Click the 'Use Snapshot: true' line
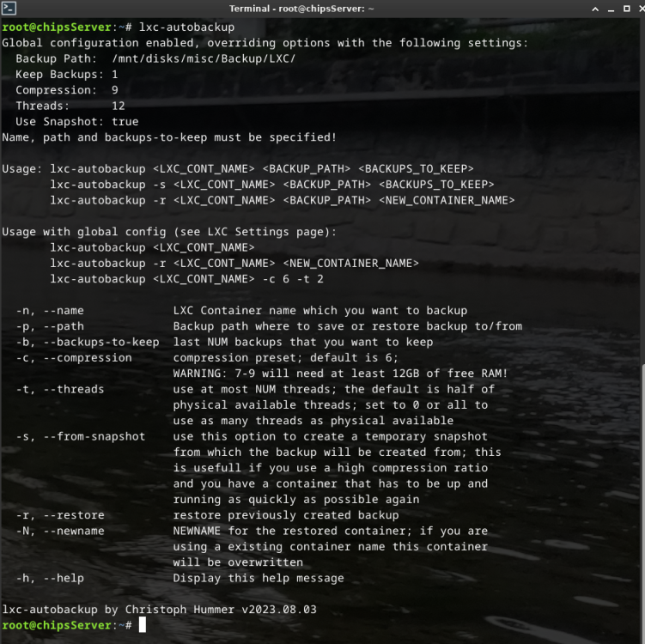This screenshot has width=645, height=644. (x=77, y=122)
